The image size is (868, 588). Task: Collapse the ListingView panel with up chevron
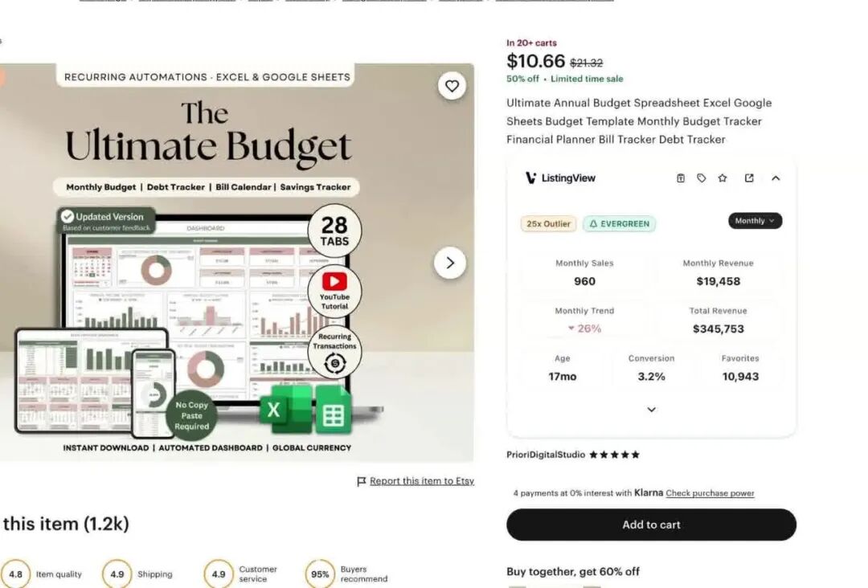(x=776, y=178)
